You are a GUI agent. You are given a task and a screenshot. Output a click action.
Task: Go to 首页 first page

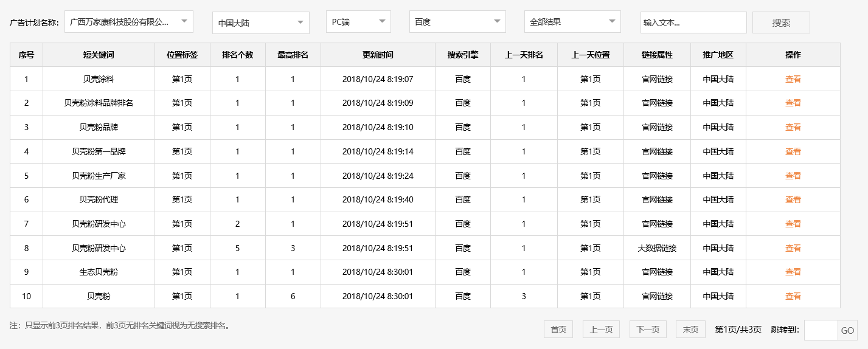tap(558, 330)
